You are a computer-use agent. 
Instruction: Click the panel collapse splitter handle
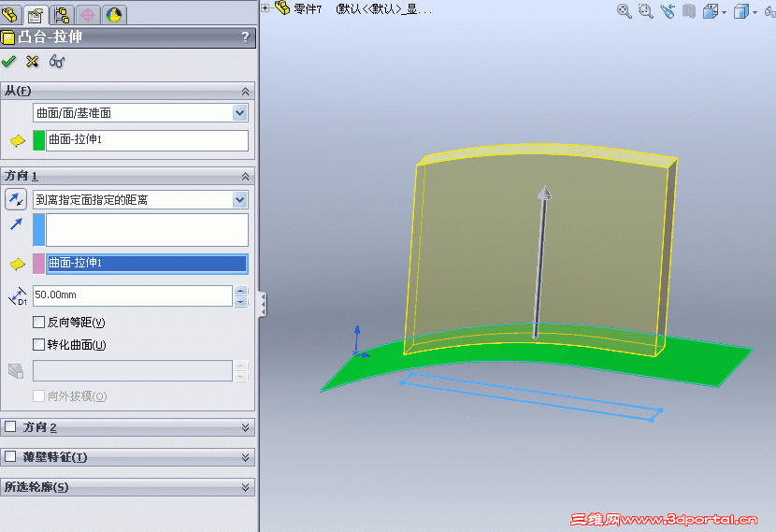coord(263,304)
